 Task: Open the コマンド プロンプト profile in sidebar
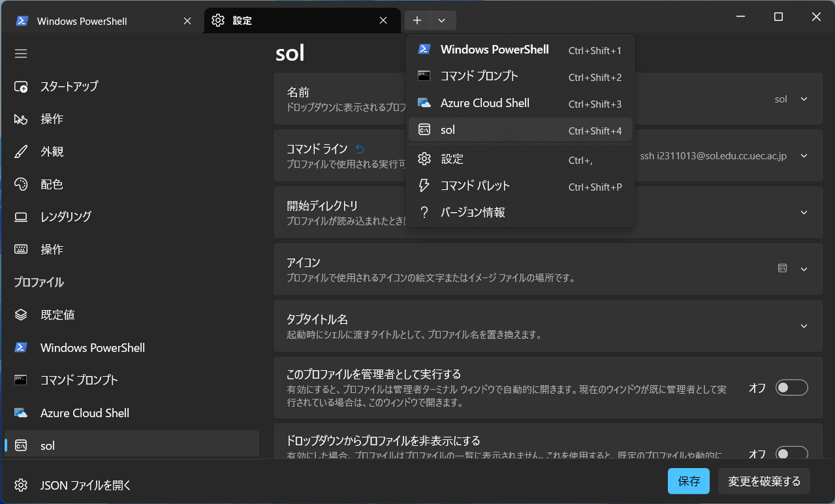(x=21, y=380)
